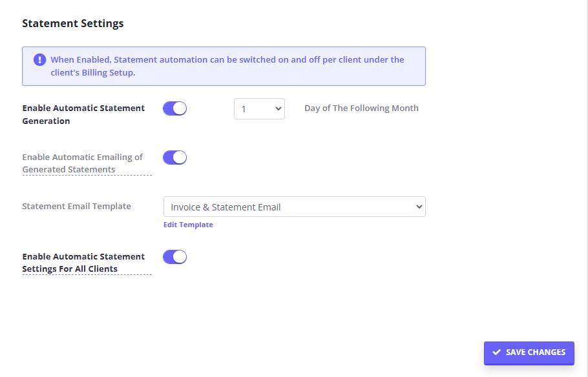Click the blue information banner

[x=224, y=65]
